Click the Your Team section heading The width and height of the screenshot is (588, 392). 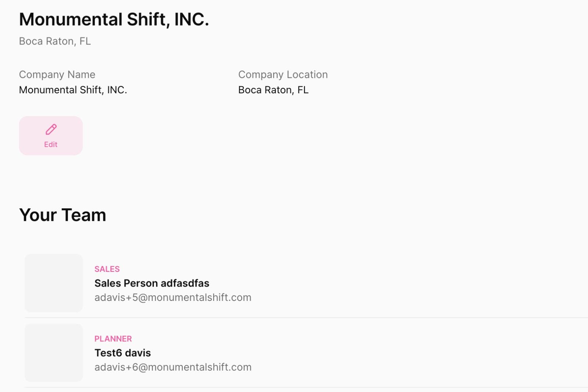click(62, 215)
